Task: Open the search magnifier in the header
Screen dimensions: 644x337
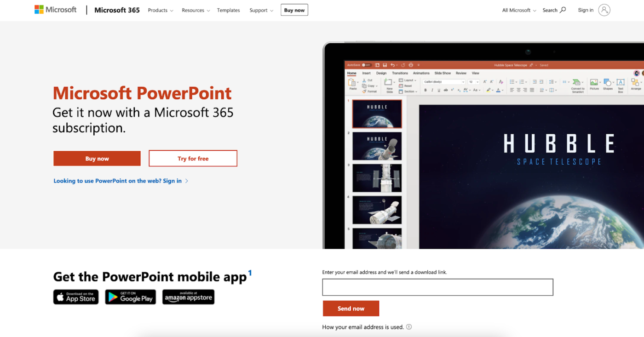Action: click(563, 10)
